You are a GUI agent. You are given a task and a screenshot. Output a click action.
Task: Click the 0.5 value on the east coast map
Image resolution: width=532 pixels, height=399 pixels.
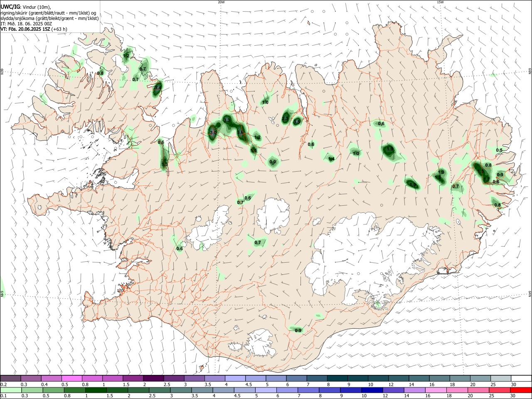499,150
